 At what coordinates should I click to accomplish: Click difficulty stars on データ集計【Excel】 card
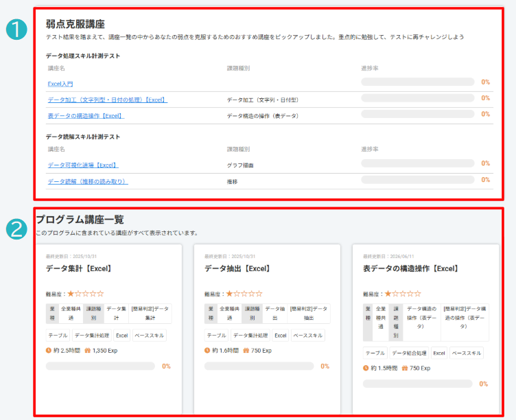[x=86, y=294]
